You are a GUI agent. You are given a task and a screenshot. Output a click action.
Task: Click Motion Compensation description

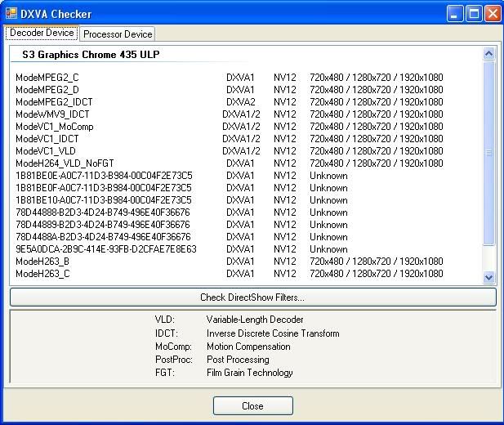248,347
